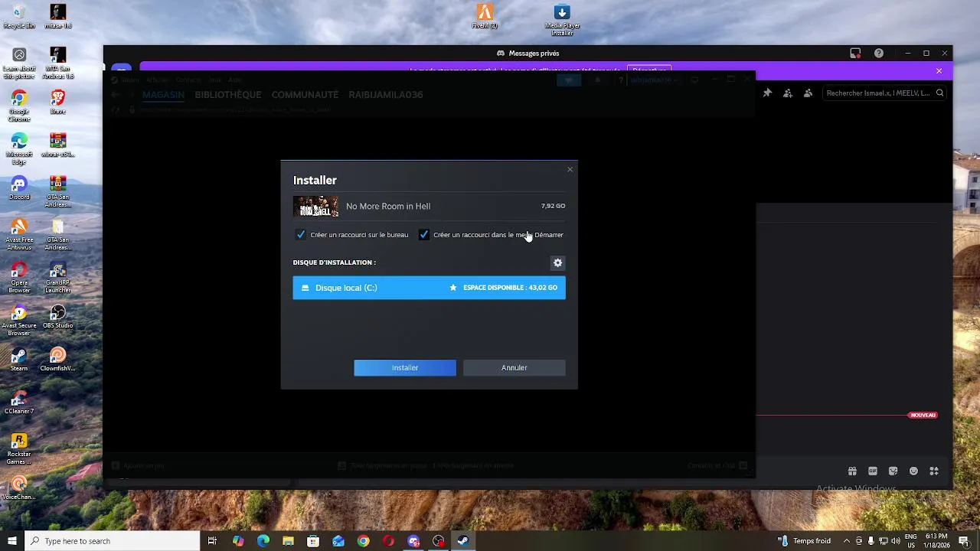Click Discord pinned messages icon
This screenshot has height=551, width=980.
[767, 93]
